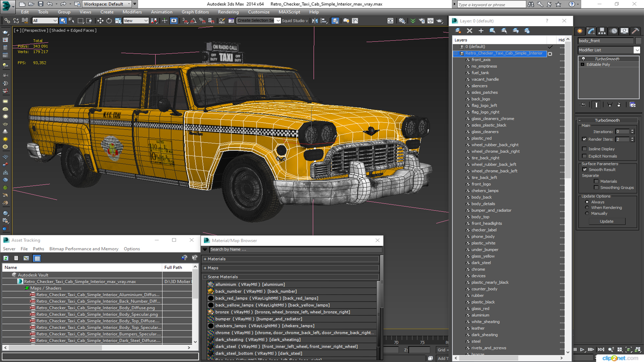
Task: Open the Display command panel tab
Action: click(x=624, y=31)
